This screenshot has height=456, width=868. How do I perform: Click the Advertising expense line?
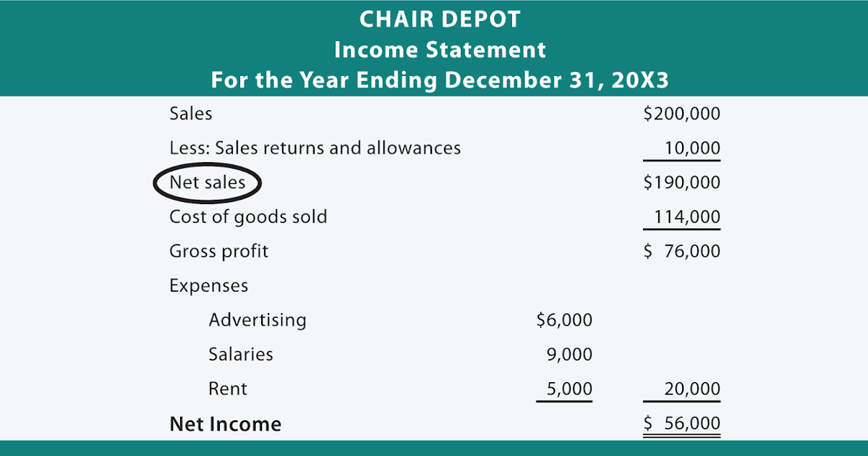click(257, 320)
